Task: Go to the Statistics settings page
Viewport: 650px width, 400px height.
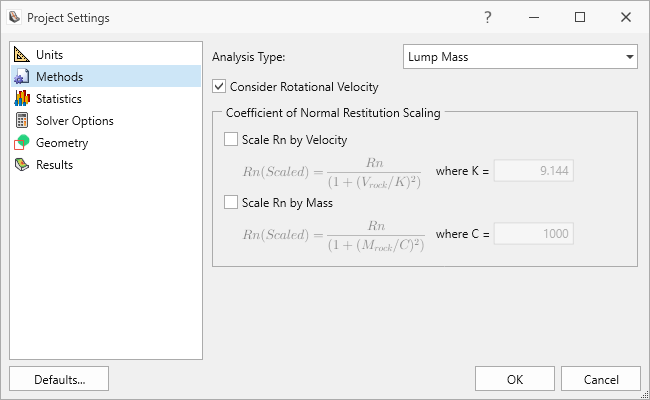Action: pos(106,99)
